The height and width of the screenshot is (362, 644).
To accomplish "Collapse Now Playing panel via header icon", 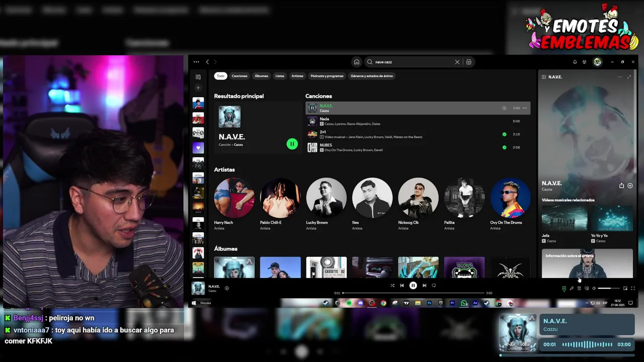I will click(543, 77).
